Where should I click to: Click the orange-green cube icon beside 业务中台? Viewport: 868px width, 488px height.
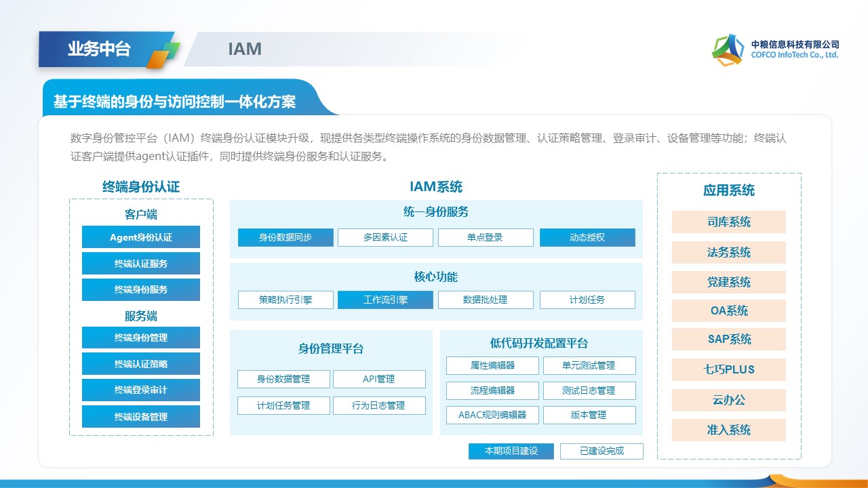[163, 56]
